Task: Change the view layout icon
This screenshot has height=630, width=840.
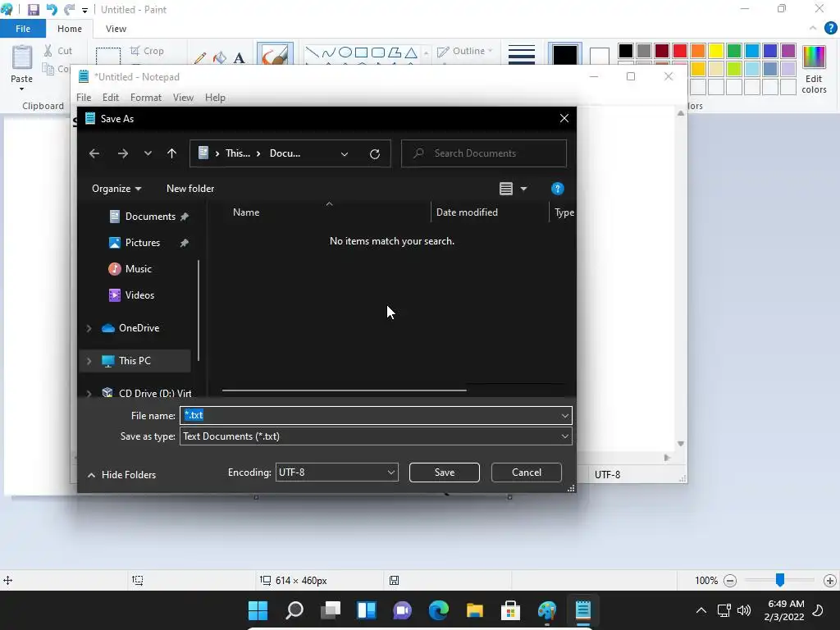Action: [x=505, y=189]
